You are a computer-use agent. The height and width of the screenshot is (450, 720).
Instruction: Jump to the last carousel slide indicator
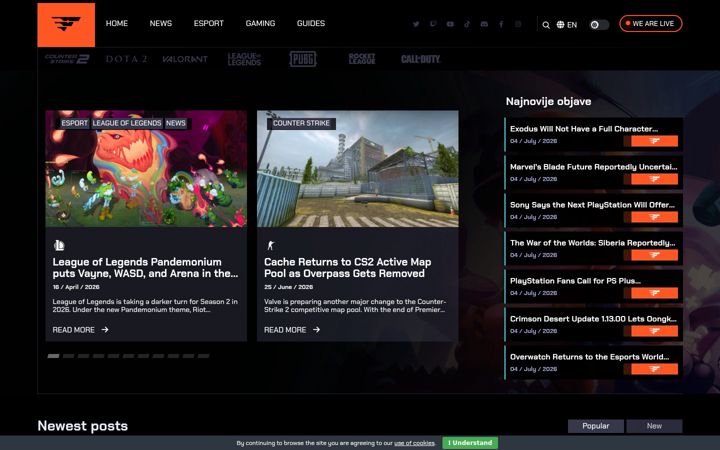203,356
